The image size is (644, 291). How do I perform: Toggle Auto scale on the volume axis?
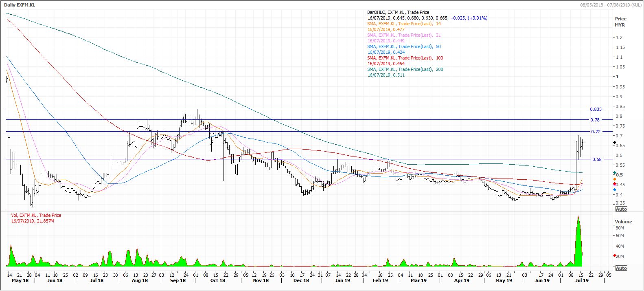621,268
